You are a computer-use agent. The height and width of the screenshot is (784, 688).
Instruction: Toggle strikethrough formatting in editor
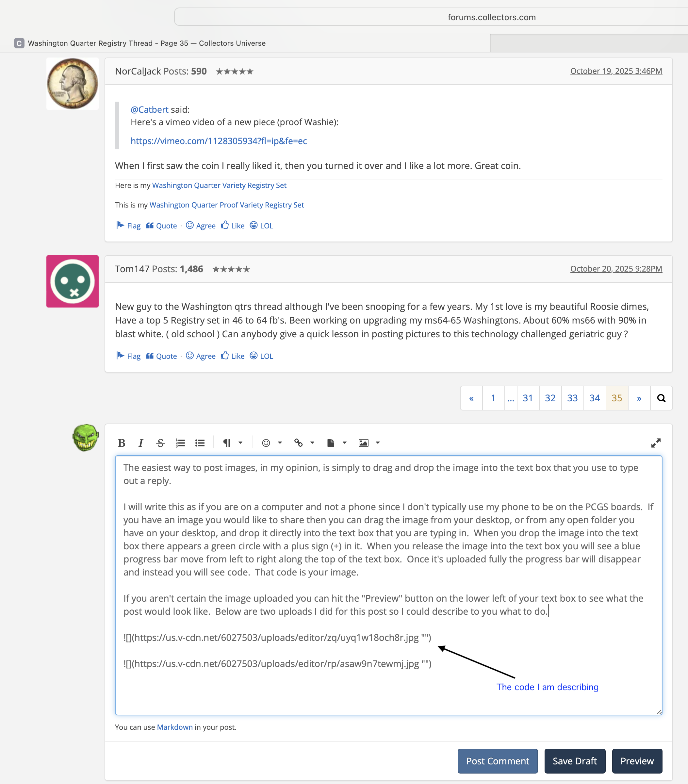(x=161, y=443)
